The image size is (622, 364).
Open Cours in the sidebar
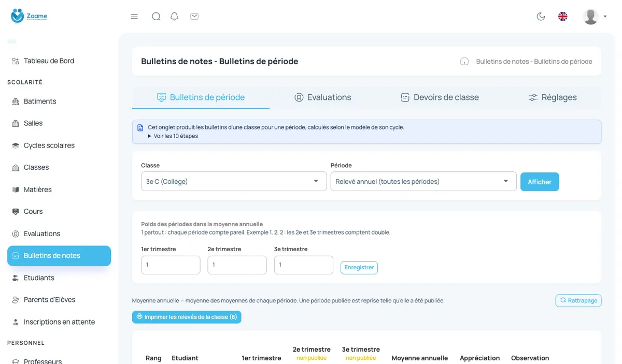(59, 211)
